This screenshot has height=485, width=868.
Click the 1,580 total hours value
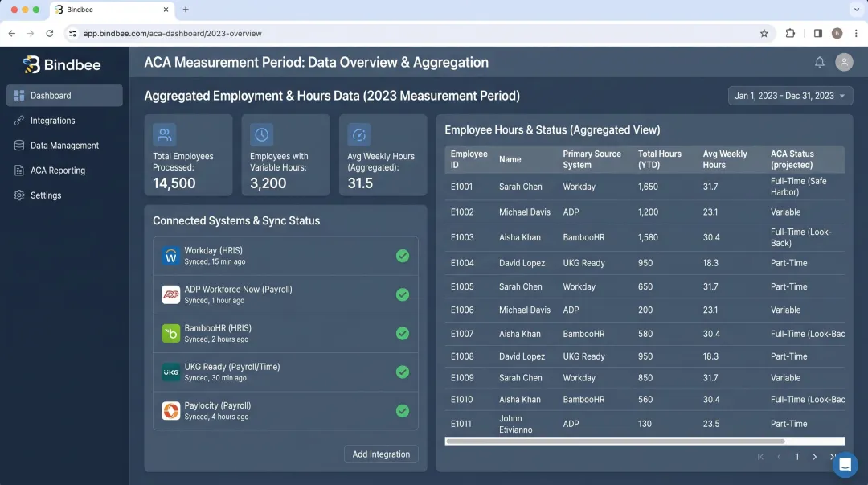point(648,237)
